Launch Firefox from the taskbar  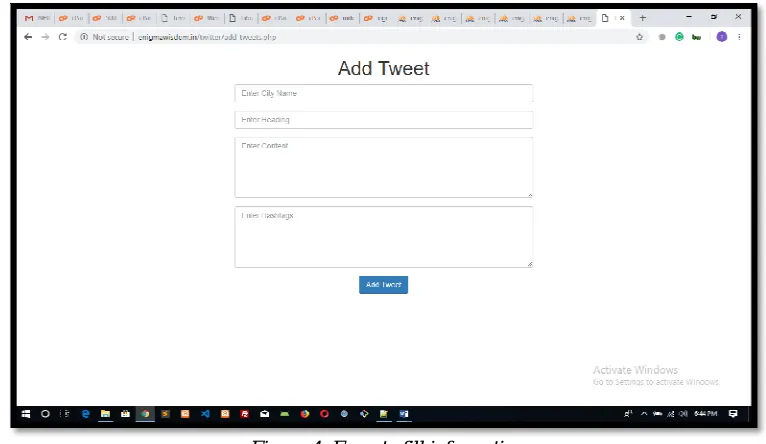point(305,414)
